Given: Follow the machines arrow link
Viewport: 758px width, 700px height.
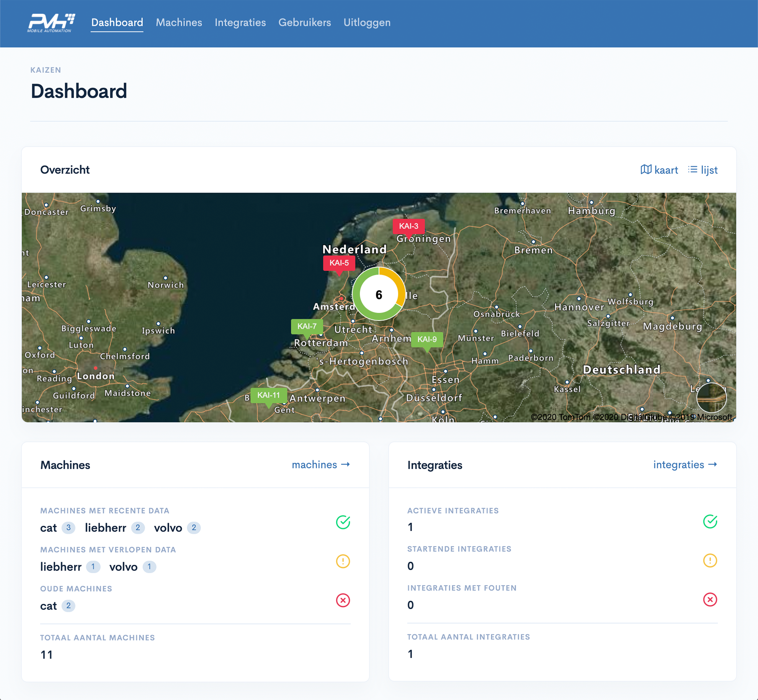Looking at the screenshot, I should point(321,464).
